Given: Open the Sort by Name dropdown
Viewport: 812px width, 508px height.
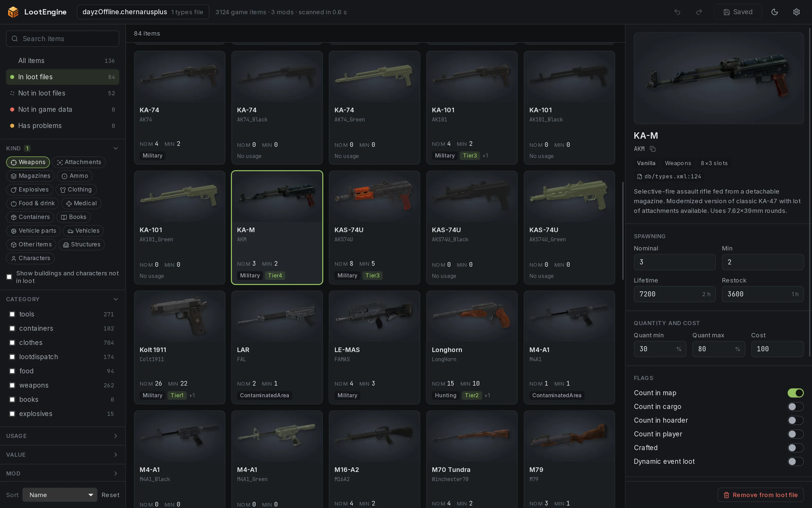Looking at the screenshot, I should [60, 495].
